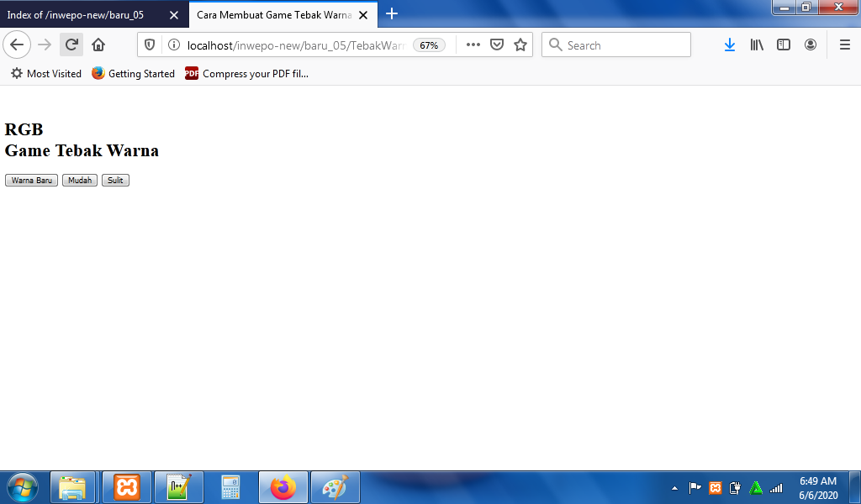861x504 pixels.
Task: Open Windows Explorer from the taskbar
Action: coord(73,487)
